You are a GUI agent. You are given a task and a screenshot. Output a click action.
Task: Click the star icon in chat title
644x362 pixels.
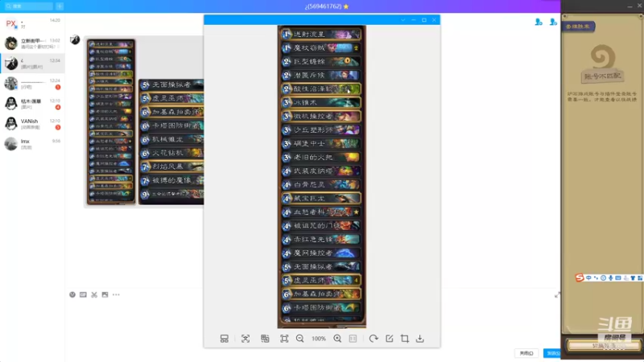click(346, 6)
